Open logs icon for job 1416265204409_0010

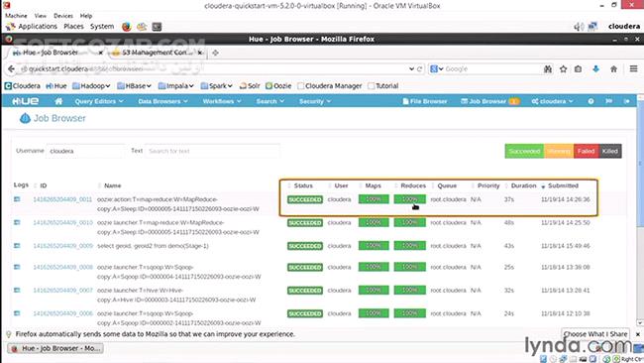pyautogui.click(x=17, y=222)
